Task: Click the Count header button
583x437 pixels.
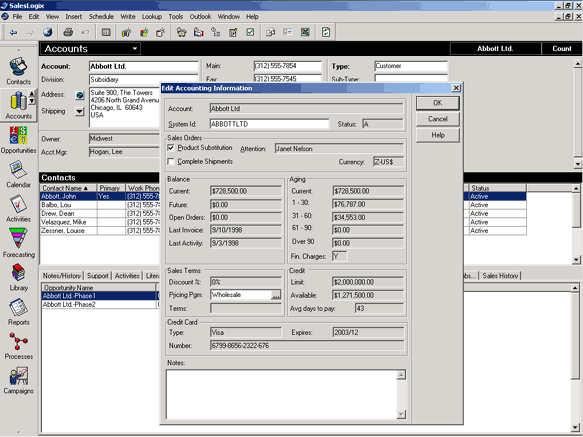Action: (562, 49)
